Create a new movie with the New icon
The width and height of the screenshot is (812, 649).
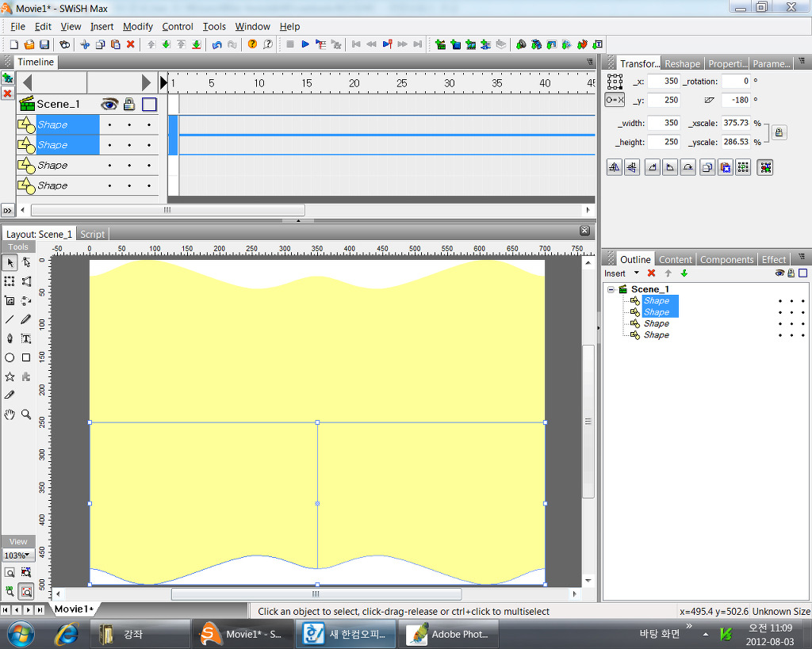(x=14, y=44)
